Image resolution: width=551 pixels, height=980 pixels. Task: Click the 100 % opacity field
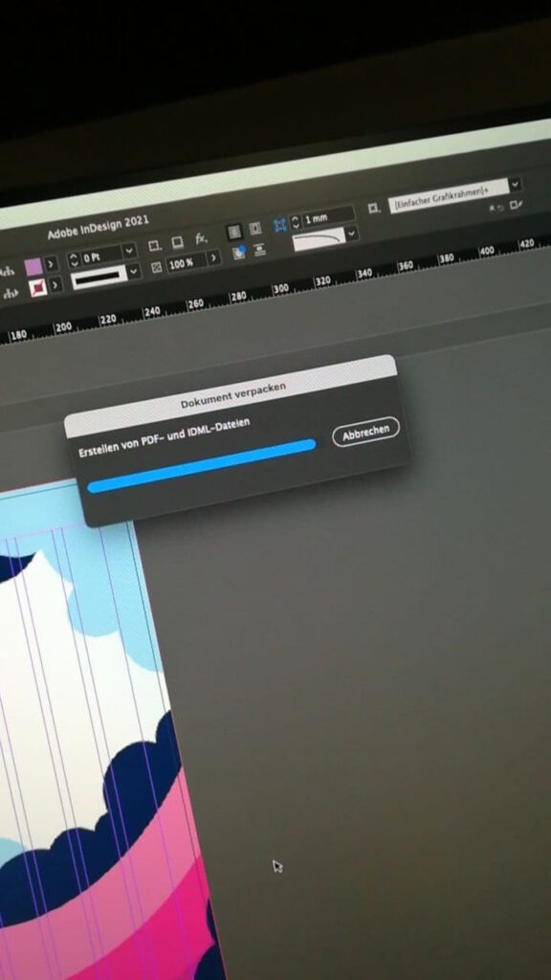[x=186, y=262]
